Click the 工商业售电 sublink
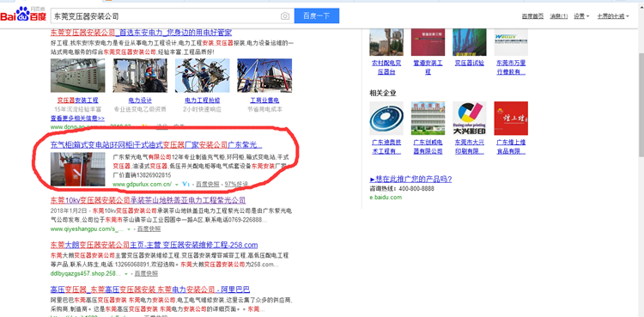This screenshot has height=317, width=644. [265, 101]
